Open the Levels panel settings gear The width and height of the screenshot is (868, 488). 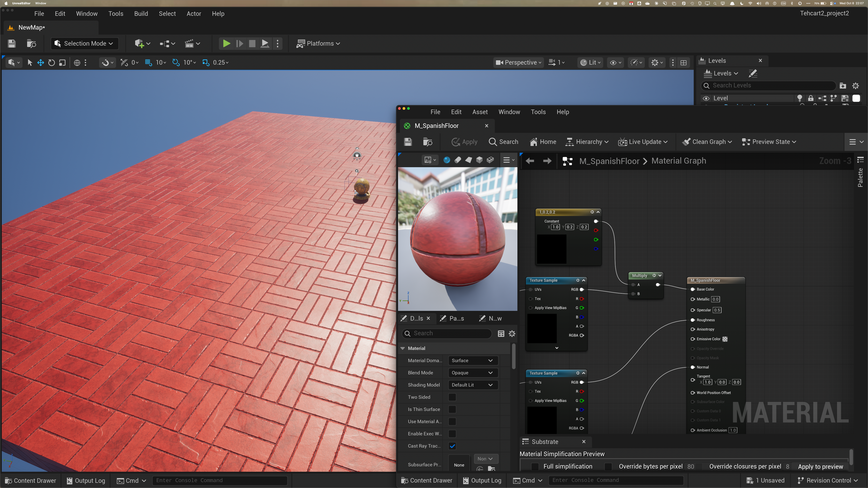click(x=856, y=86)
